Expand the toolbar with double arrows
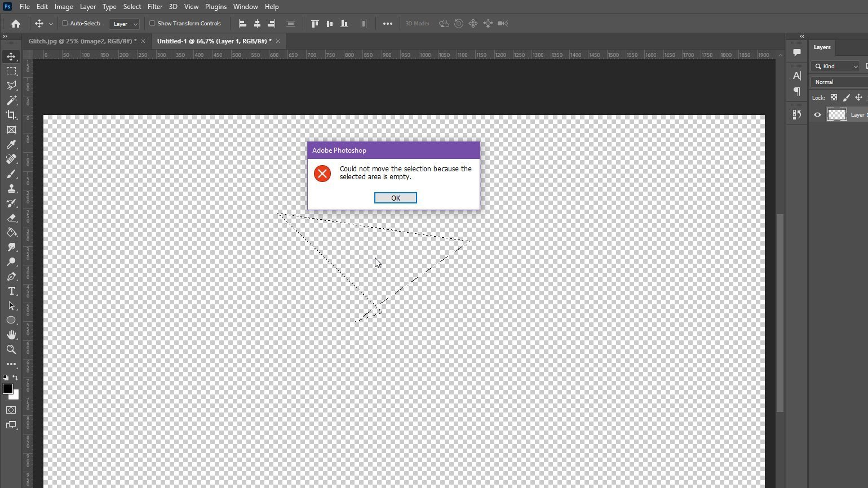Image resolution: width=868 pixels, height=488 pixels. 5,36
